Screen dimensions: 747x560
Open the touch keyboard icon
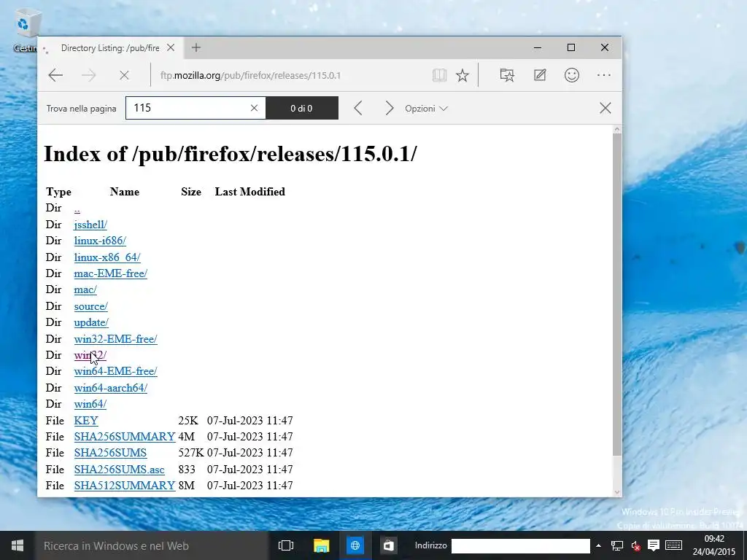673,545
